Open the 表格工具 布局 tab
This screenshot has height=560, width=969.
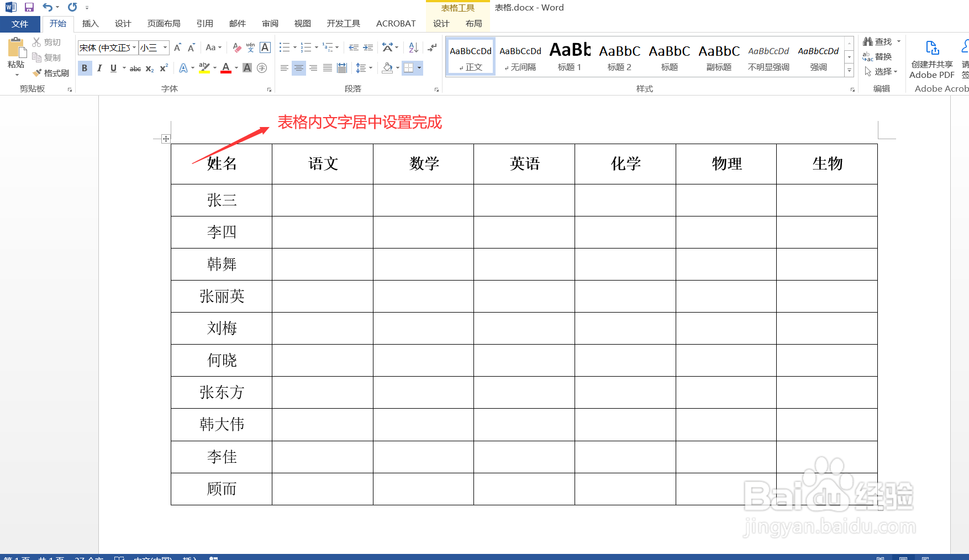click(472, 23)
